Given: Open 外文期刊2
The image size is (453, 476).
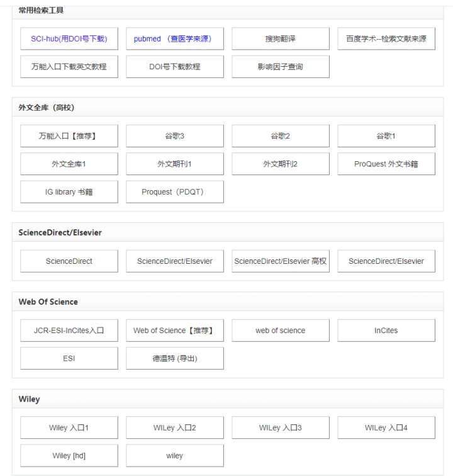Looking at the screenshot, I should coord(281,164).
